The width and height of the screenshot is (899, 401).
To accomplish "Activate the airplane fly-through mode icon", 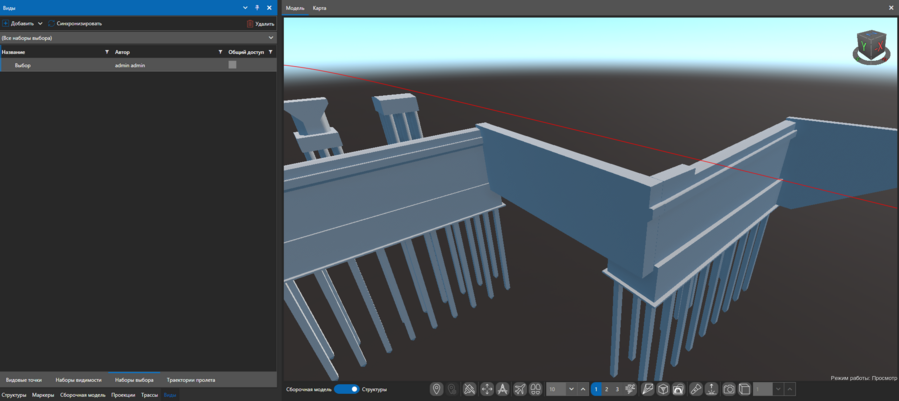I will click(x=520, y=389).
